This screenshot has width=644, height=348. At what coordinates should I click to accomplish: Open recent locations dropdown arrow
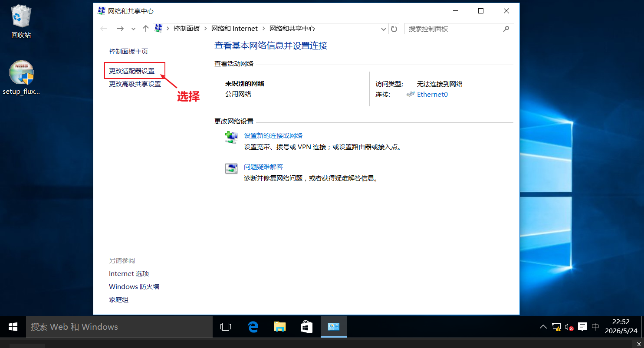click(134, 29)
